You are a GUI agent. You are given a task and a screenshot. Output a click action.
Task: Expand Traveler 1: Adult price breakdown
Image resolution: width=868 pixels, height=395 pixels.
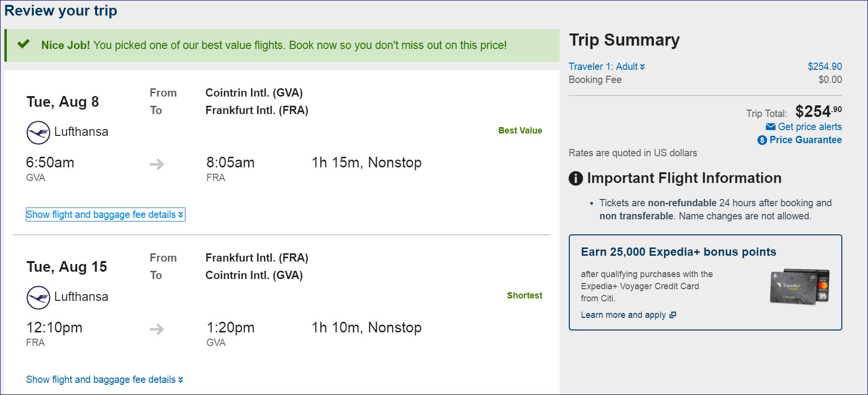[x=607, y=66]
